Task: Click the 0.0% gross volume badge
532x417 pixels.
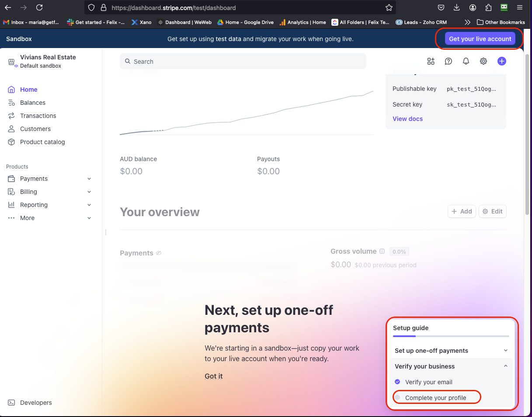Action: 399,252
